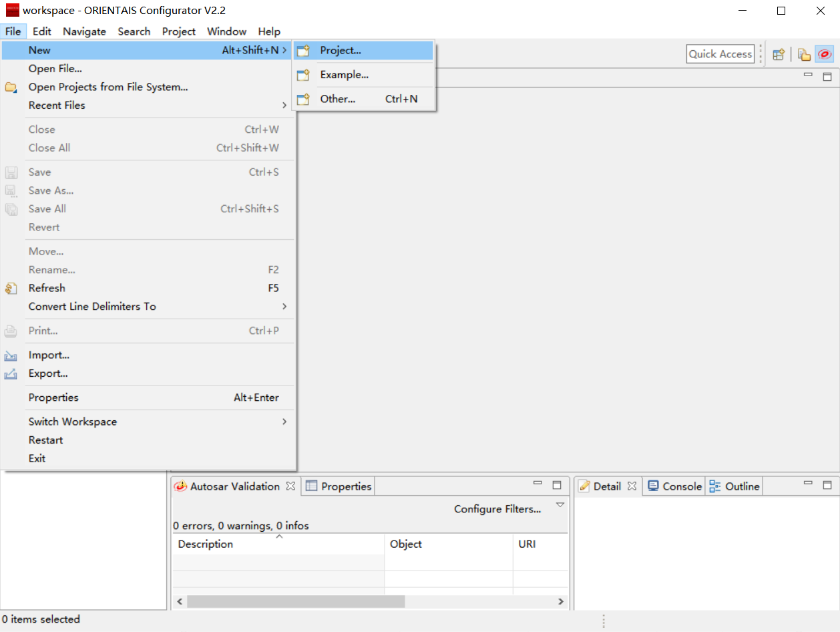Click the Description column header
840x632 pixels.
pos(206,544)
